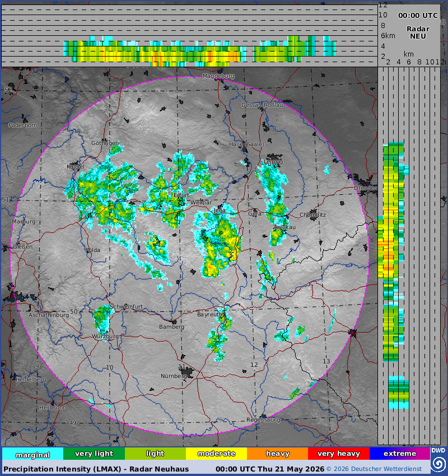The image size is (448, 476).
Task: Select the extreme blue-purple legend swatch
Action: (x=400, y=454)
